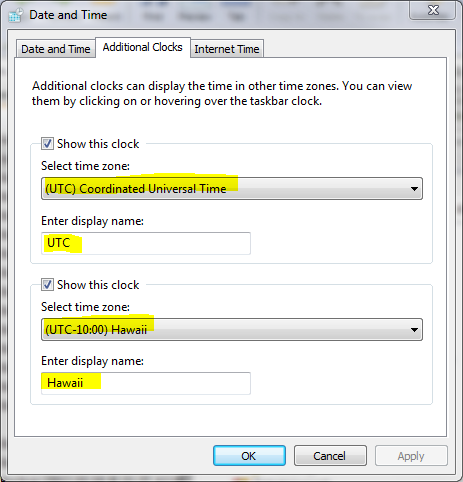
Task: Click the Date and Time title bar text
Action: (68, 15)
